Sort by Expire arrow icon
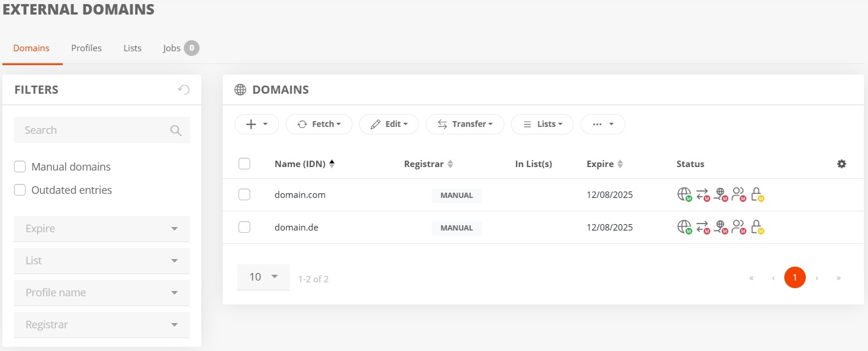The height and width of the screenshot is (351, 868). tap(620, 164)
